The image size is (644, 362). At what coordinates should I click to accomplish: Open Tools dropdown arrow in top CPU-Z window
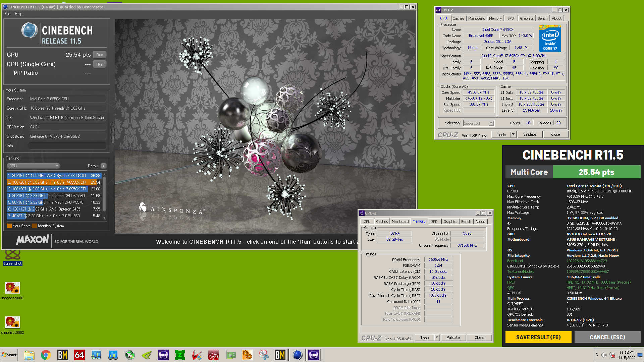click(x=513, y=134)
